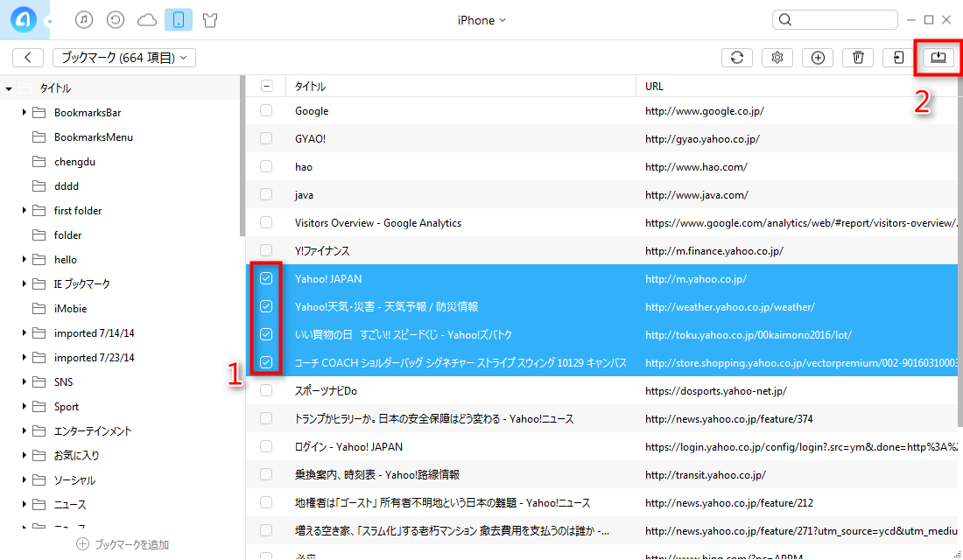Click the send to computer button
This screenshot has height=560, width=963.
click(x=938, y=58)
